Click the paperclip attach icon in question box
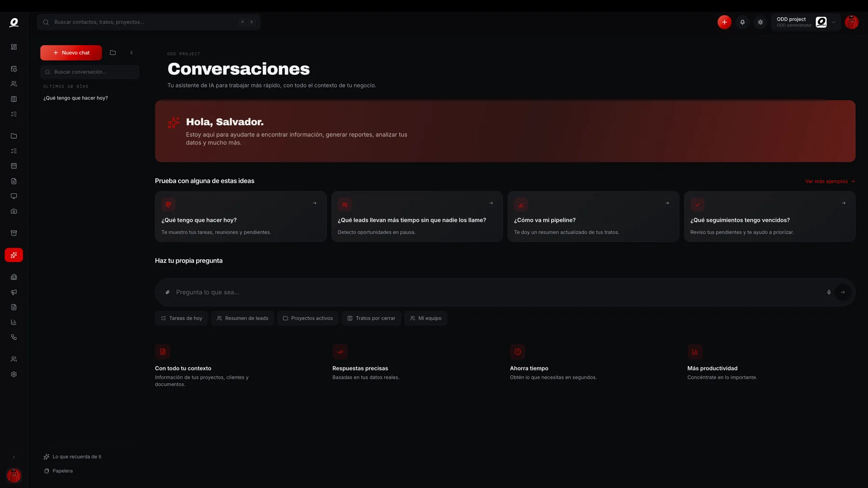This screenshot has width=868, height=488. click(167, 292)
